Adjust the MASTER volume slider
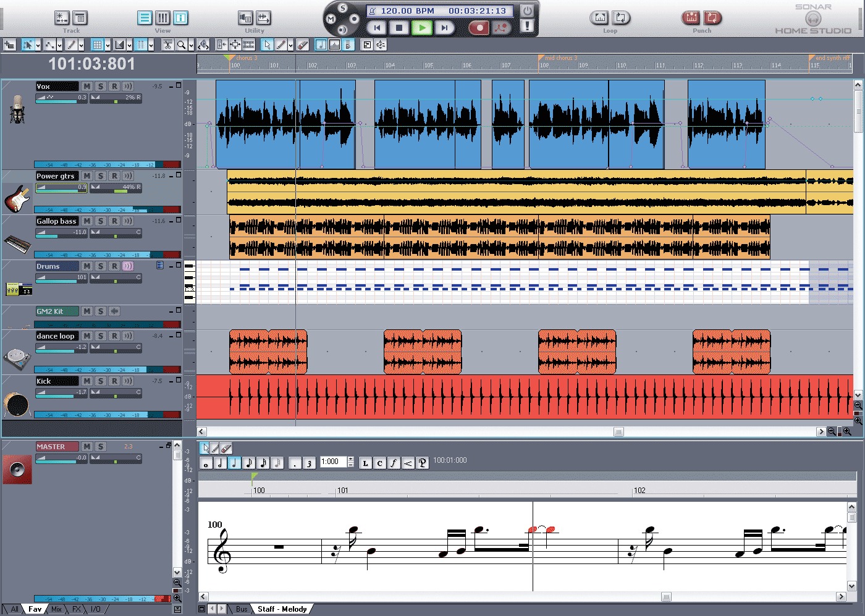 click(x=61, y=458)
